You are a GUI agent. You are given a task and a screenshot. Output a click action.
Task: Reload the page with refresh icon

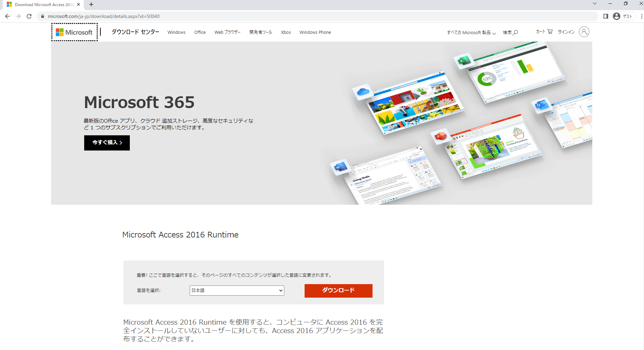click(29, 16)
